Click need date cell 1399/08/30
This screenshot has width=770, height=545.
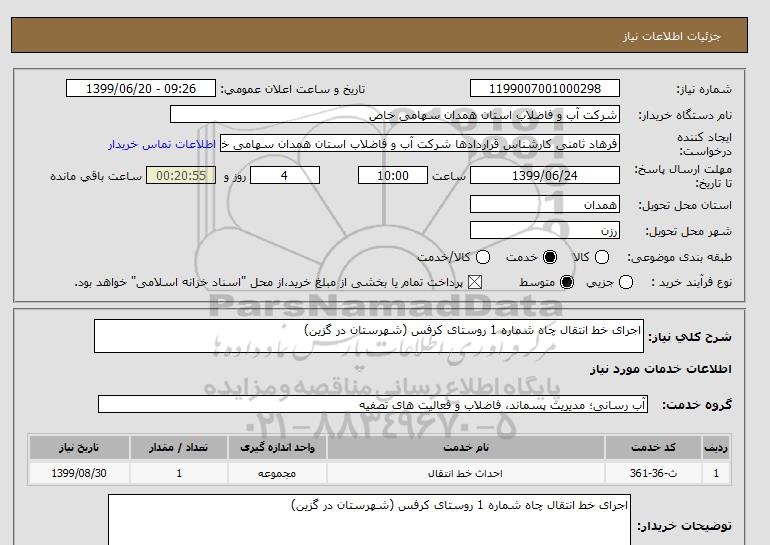pyautogui.click(x=79, y=473)
